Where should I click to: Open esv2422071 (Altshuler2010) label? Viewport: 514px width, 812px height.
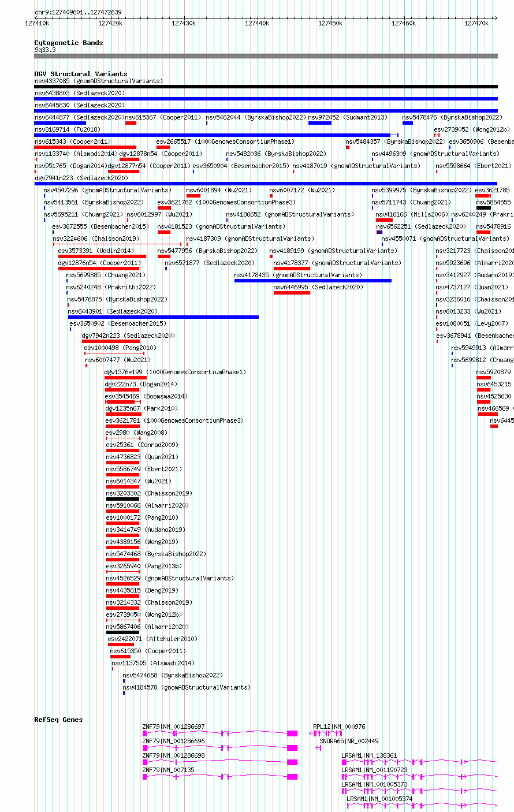coord(152,639)
